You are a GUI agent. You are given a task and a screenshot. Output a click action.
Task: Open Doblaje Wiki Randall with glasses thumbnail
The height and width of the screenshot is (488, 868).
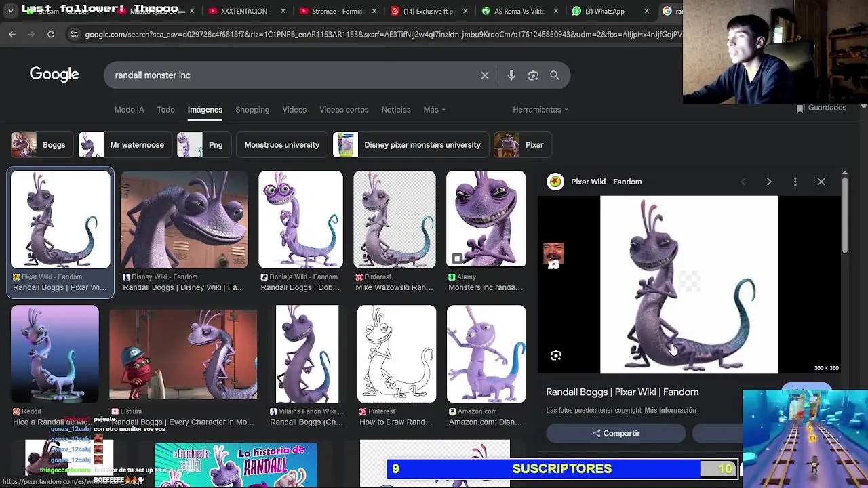click(x=300, y=220)
